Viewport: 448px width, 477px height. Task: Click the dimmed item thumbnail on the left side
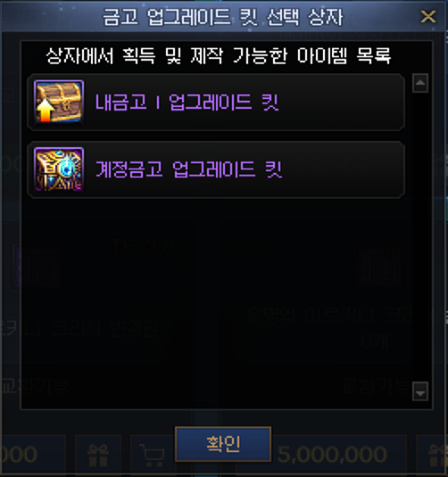[x=37, y=266]
